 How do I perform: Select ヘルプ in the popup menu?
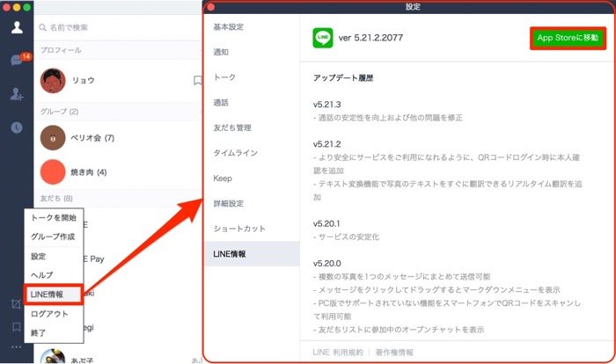coord(54,275)
